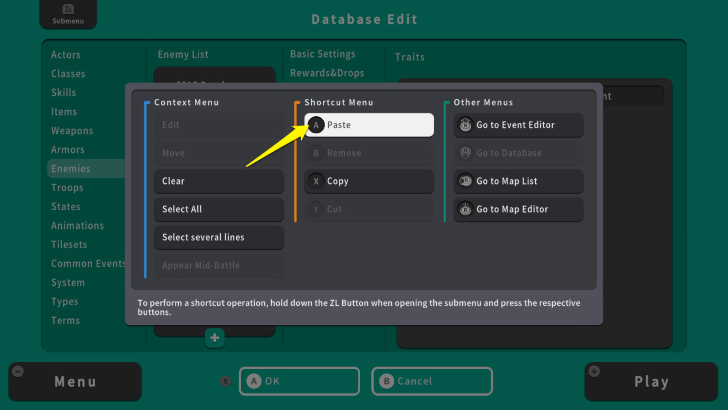The height and width of the screenshot is (410, 728).
Task: Open Skills database category
Action: click(x=64, y=92)
